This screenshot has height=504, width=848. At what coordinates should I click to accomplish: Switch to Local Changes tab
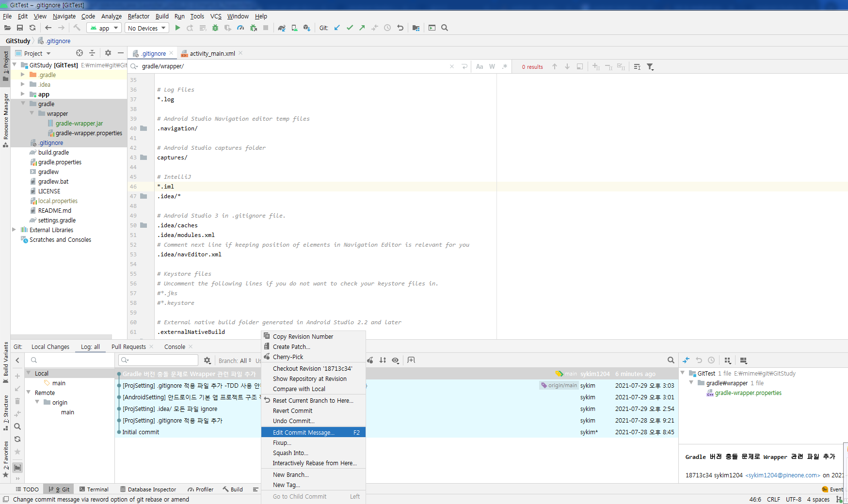(50, 346)
